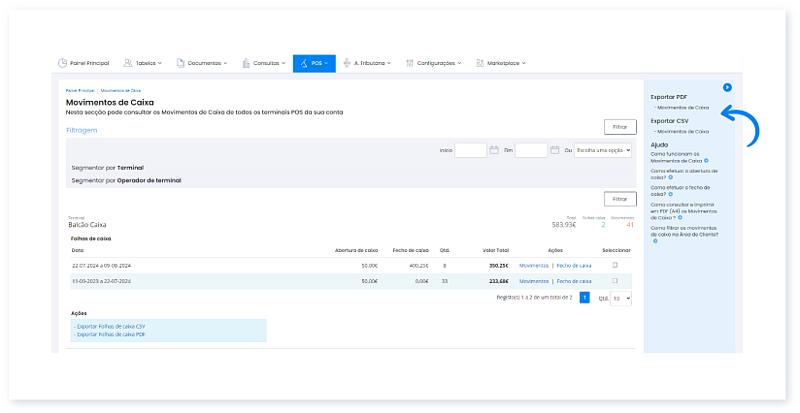This screenshot has height=413, width=800.
Task: Click inside the Início date field
Action: coord(470,150)
